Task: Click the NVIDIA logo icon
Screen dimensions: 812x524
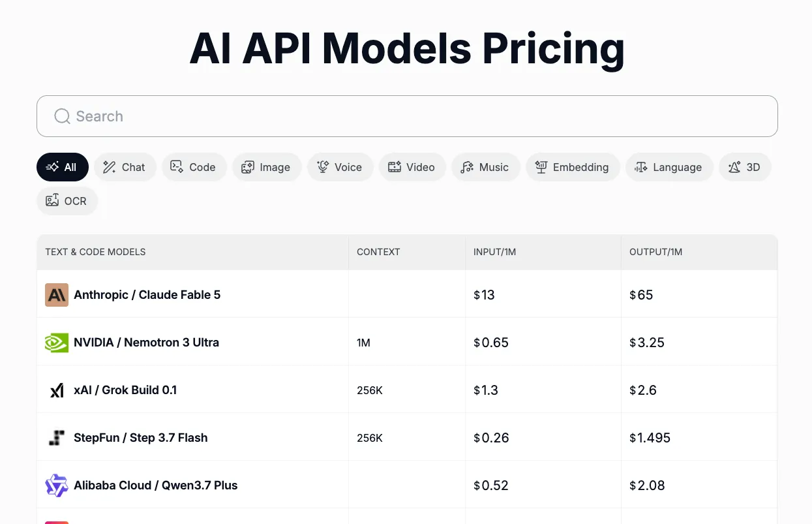Action: (57, 343)
